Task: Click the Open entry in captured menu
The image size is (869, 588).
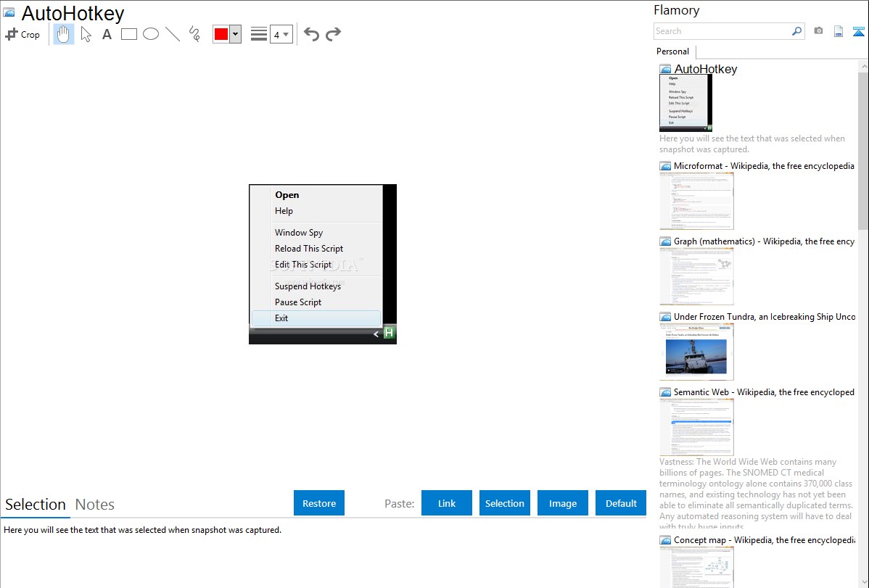Action: [287, 195]
